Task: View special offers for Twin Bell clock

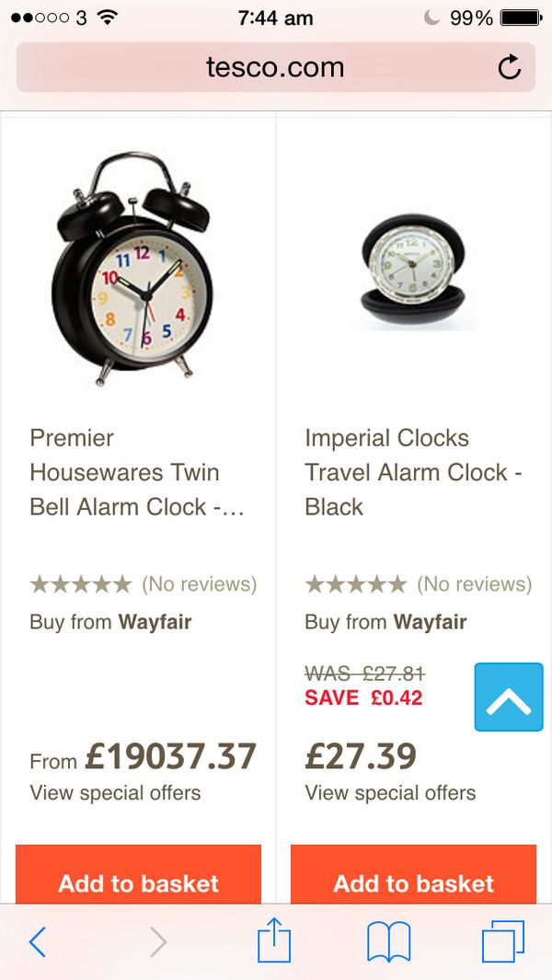Action: pyautogui.click(x=115, y=793)
